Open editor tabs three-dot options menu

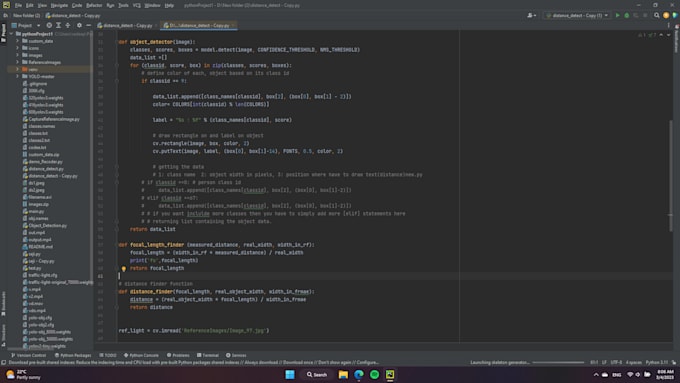point(668,26)
